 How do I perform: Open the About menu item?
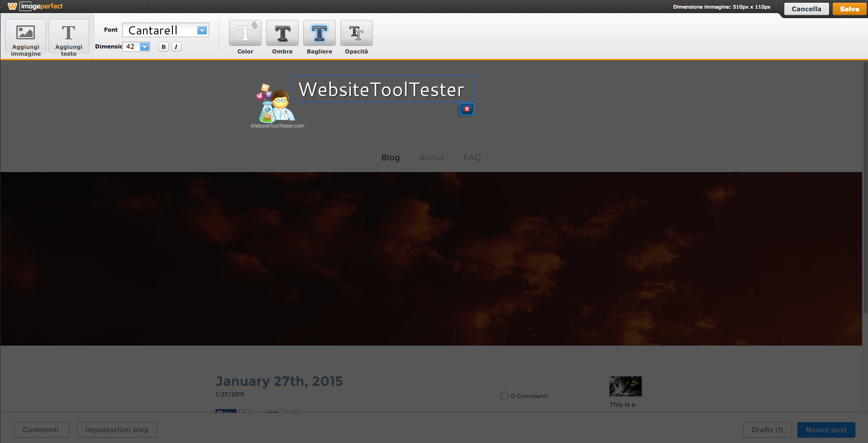click(x=431, y=158)
